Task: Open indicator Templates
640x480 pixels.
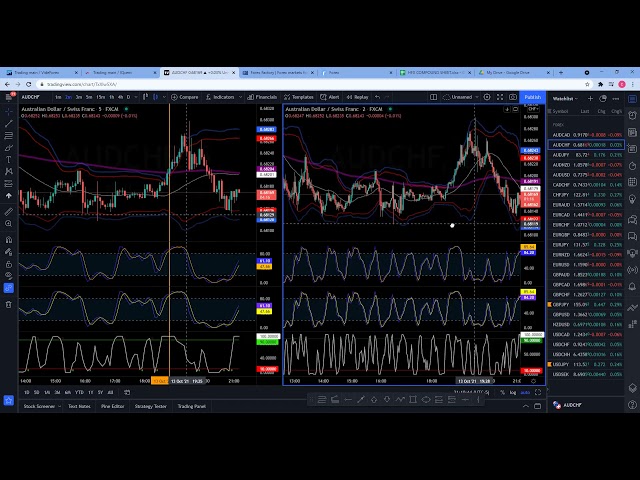Action: [x=299, y=97]
